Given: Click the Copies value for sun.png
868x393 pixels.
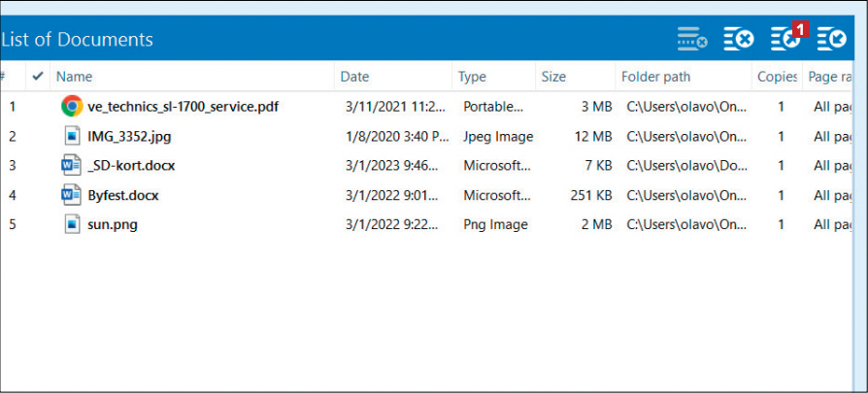Looking at the screenshot, I should click(x=781, y=225).
